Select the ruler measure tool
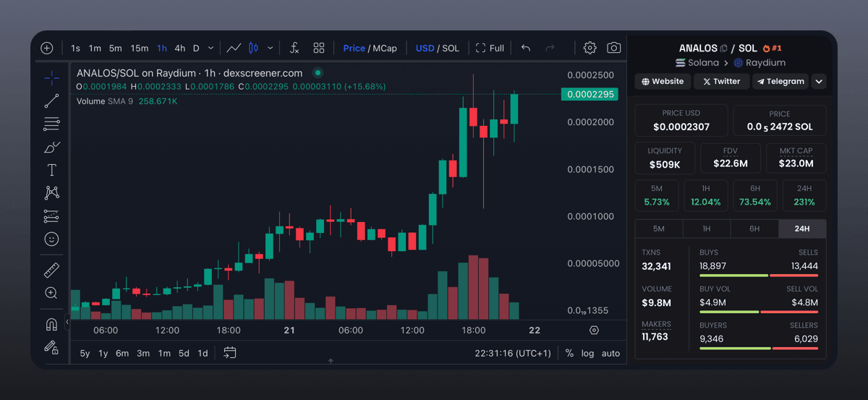The image size is (868, 400). 51,271
